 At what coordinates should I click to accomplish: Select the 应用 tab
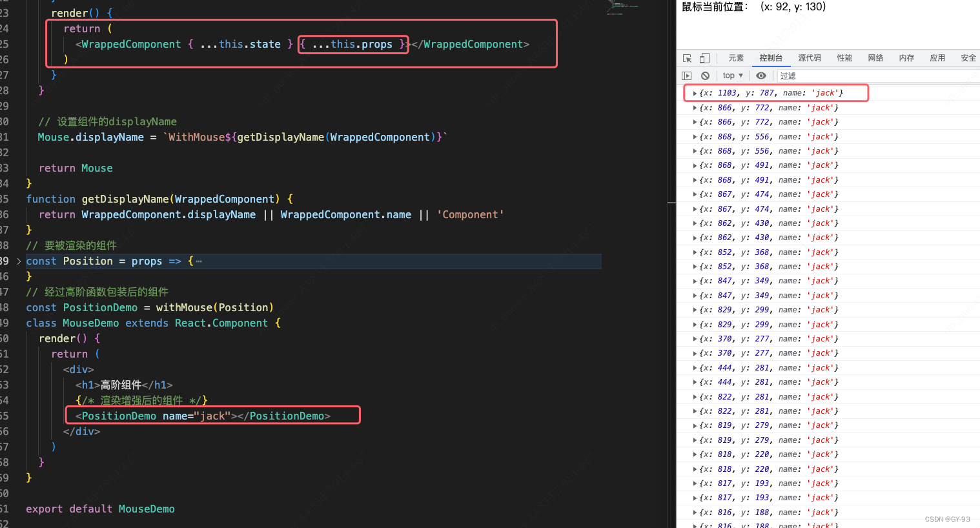point(937,58)
